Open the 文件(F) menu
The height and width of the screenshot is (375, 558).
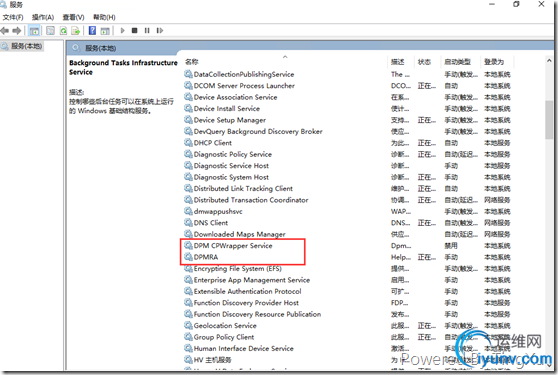[13, 17]
